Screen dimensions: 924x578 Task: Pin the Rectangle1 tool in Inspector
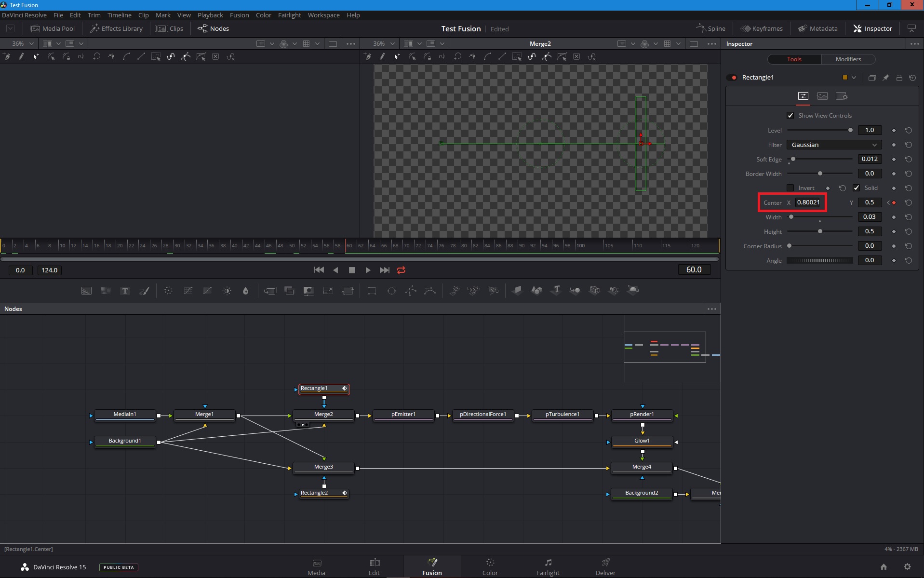pyautogui.click(x=885, y=78)
